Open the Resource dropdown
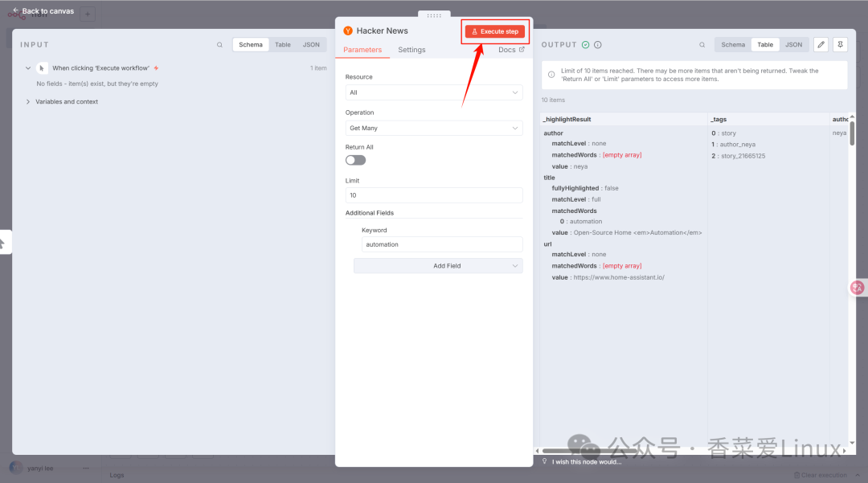The width and height of the screenshot is (868, 483). coord(434,92)
